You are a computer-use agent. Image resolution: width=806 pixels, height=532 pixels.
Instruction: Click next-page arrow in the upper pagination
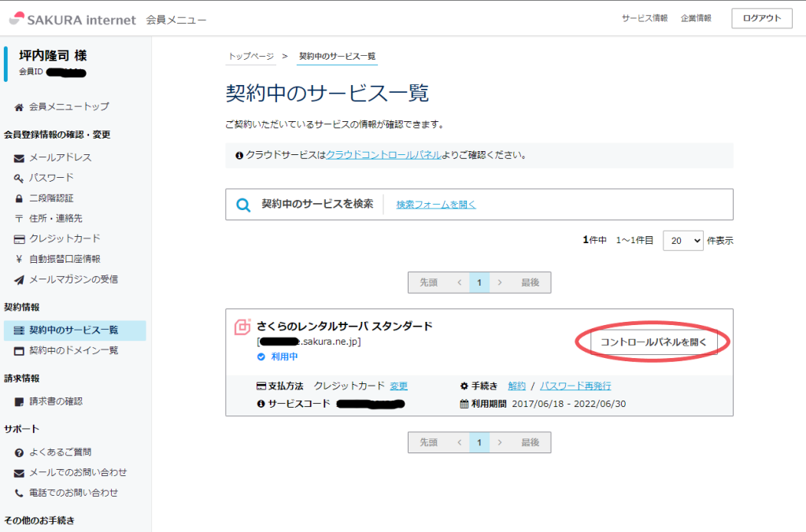click(x=500, y=283)
